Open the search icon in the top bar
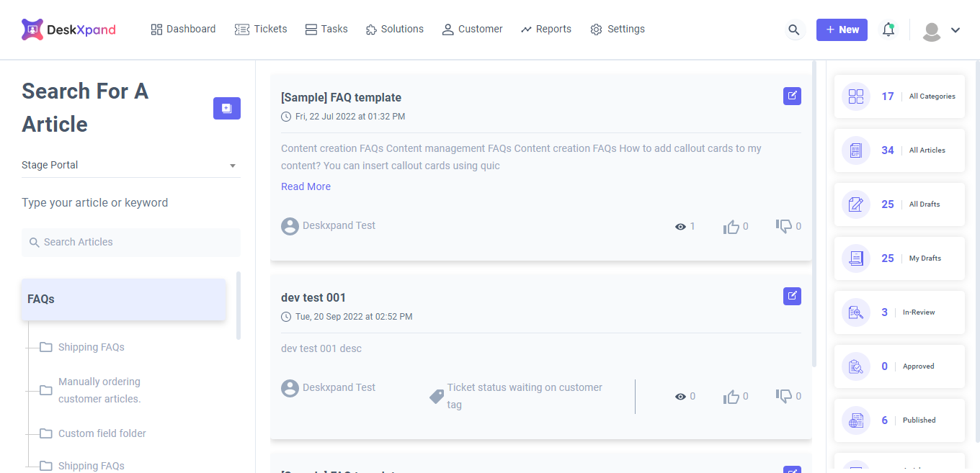 click(x=794, y=30)
